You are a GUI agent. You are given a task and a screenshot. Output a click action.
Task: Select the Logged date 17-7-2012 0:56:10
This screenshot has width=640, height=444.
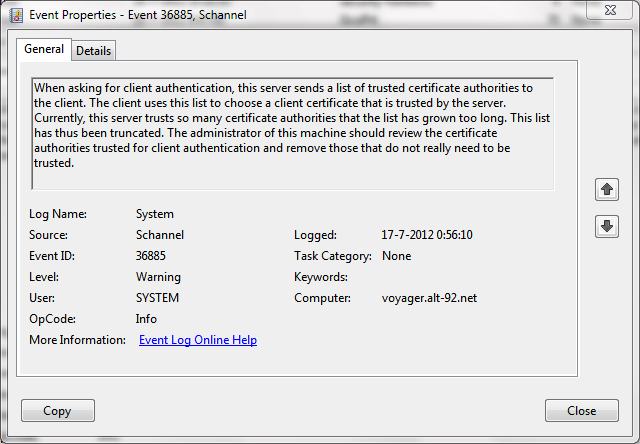coord(427,235)
